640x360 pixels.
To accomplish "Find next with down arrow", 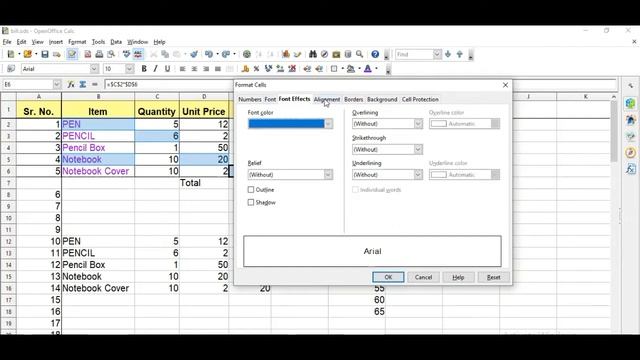I will pyautogui.click(x=448, y=54).
